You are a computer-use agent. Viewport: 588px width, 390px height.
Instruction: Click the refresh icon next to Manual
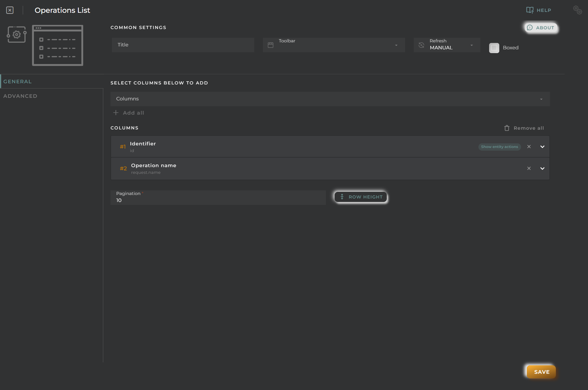point(422,45)
